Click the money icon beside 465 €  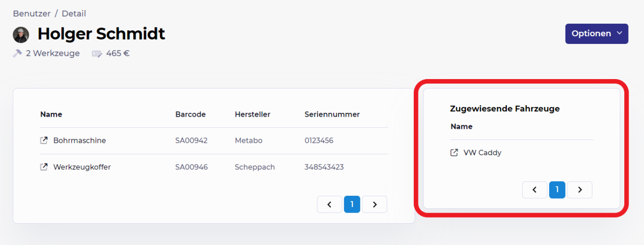pos(97,54)
